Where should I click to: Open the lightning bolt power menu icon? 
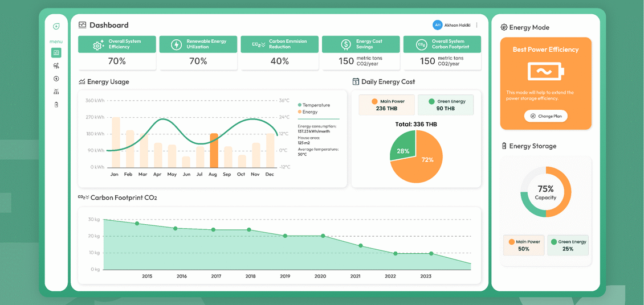(x=56, y=79)
